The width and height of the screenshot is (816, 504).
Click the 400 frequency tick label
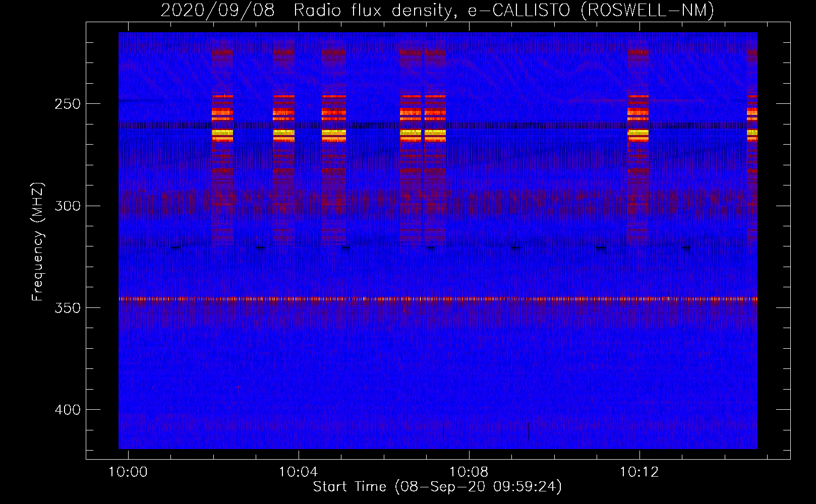(68, 410)
